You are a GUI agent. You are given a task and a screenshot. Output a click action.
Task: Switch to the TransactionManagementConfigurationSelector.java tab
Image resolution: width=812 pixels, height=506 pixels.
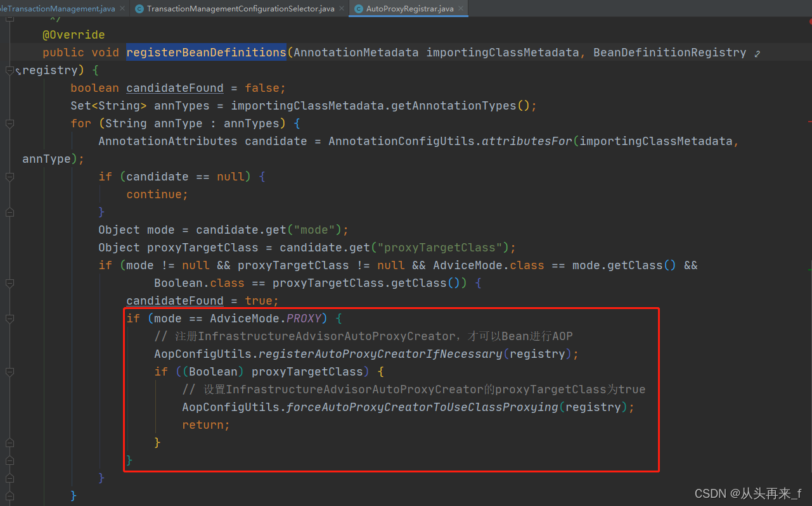pyautogui.click(x=240, y=9)
